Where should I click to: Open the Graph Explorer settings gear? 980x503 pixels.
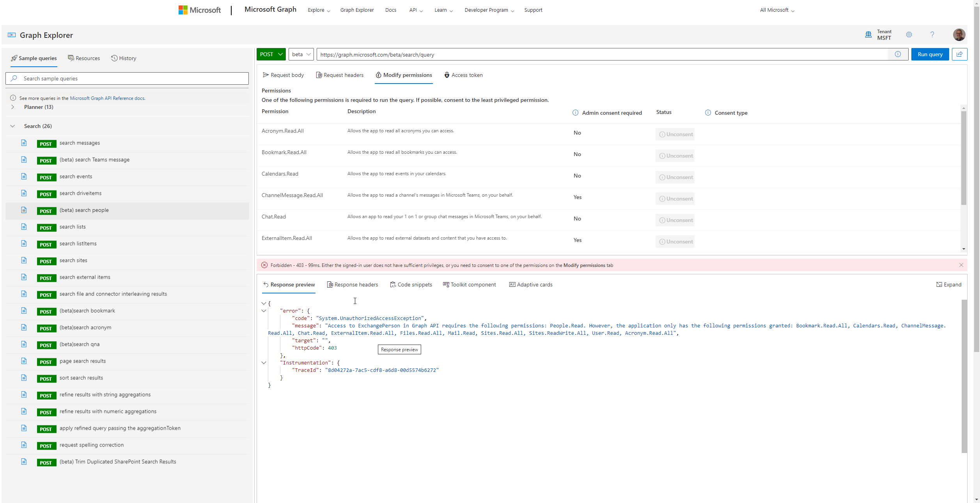coord(909,35)
